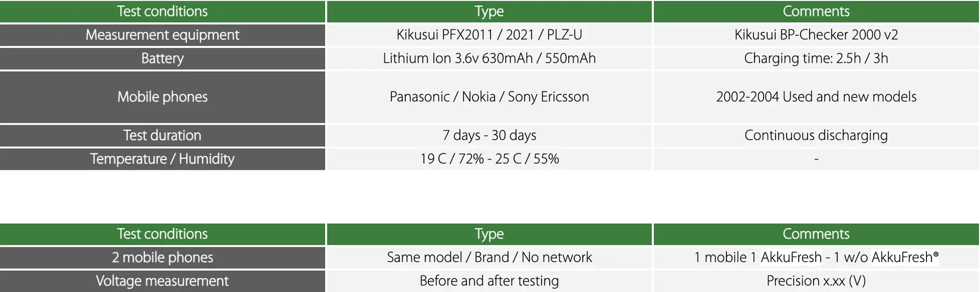Screen dimensions: 980x292
Task: Select 'Panasonic / Nokia / Sony Ericsson' cell
Action: (489, 97)
